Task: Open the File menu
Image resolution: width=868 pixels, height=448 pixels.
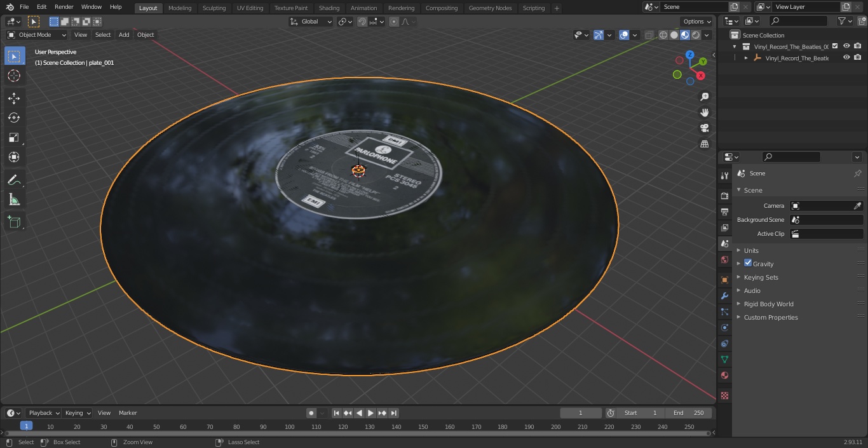Action: 24,7
